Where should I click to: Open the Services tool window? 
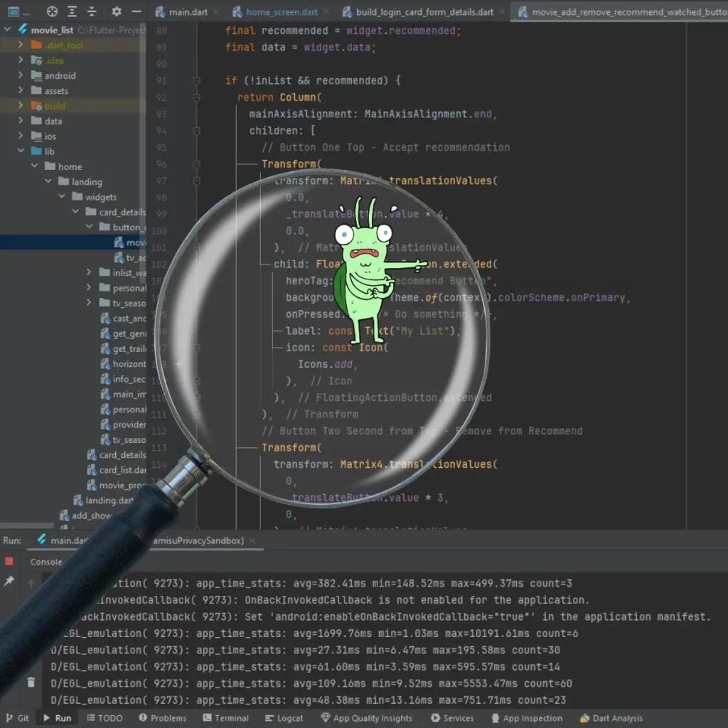[452, 718]
